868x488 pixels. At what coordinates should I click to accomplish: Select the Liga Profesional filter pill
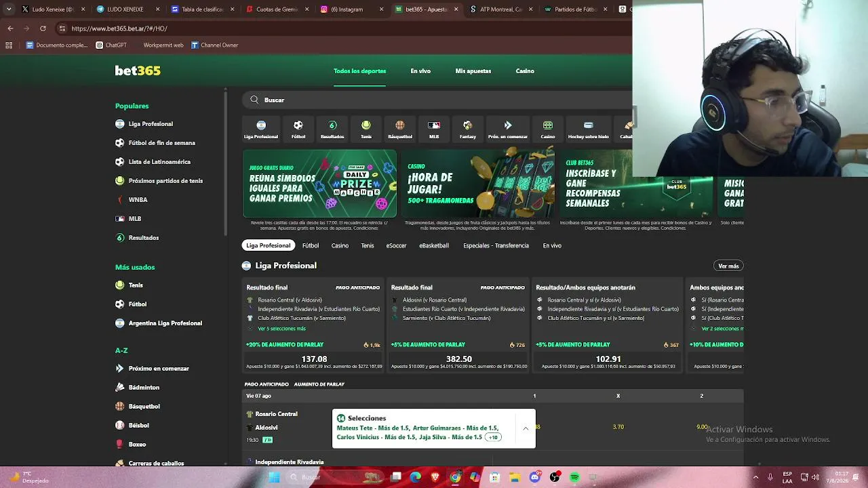(269, 245)
